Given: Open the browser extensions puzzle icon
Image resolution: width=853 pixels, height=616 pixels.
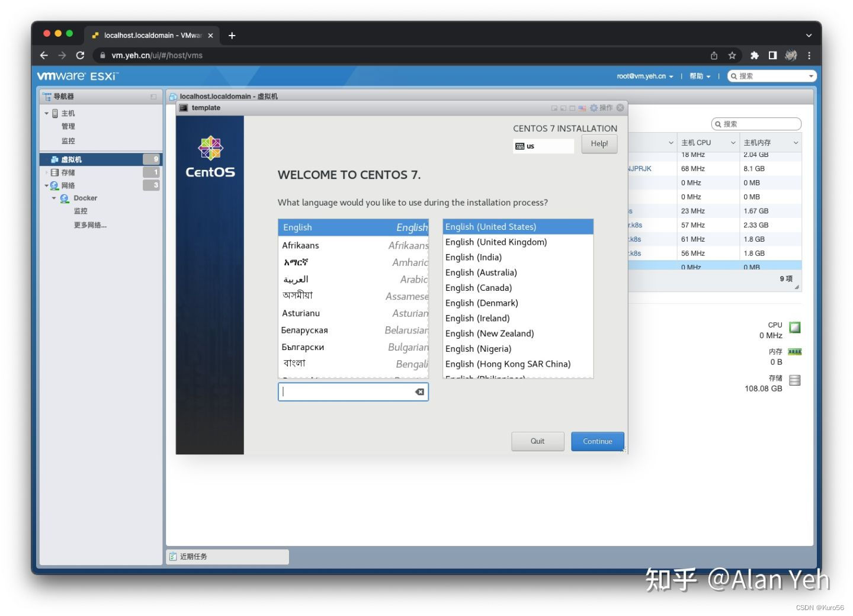Looking at the screenshot, I should (754, 55).
